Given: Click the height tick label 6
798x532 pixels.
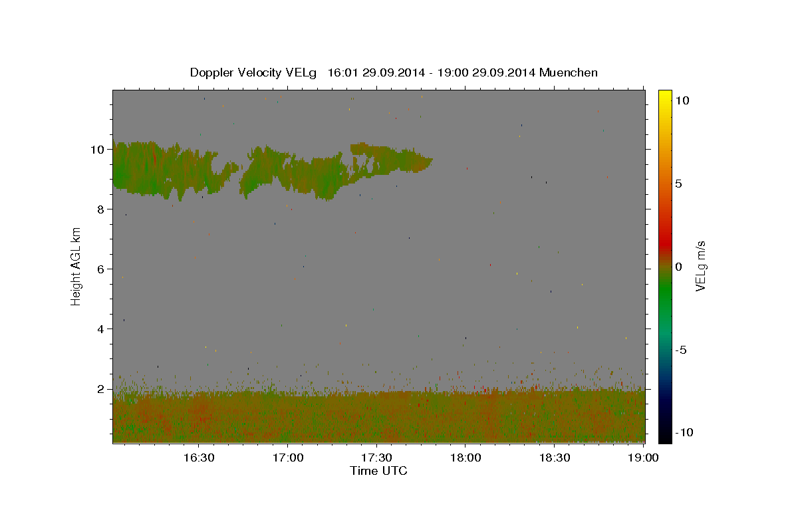Looking at the screenshot, I should pyautogui.click(x=102, y=269).
